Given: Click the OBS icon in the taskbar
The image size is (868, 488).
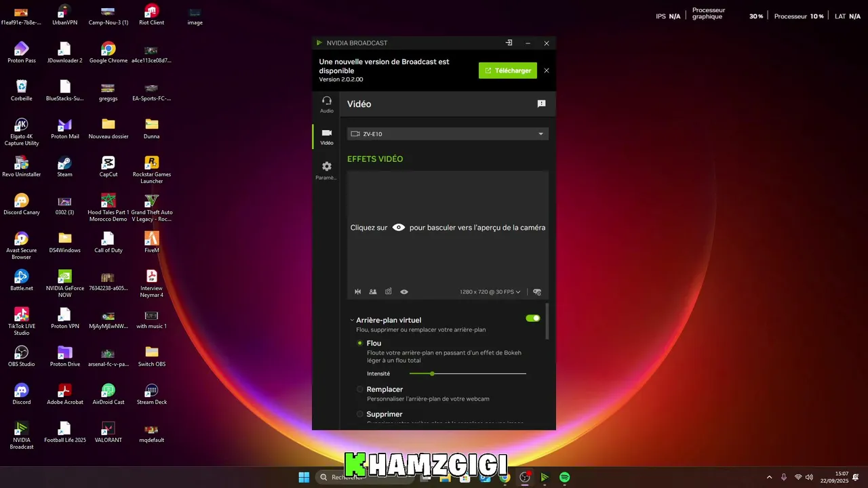Looking at the screenshot, I should coord(524,477).
